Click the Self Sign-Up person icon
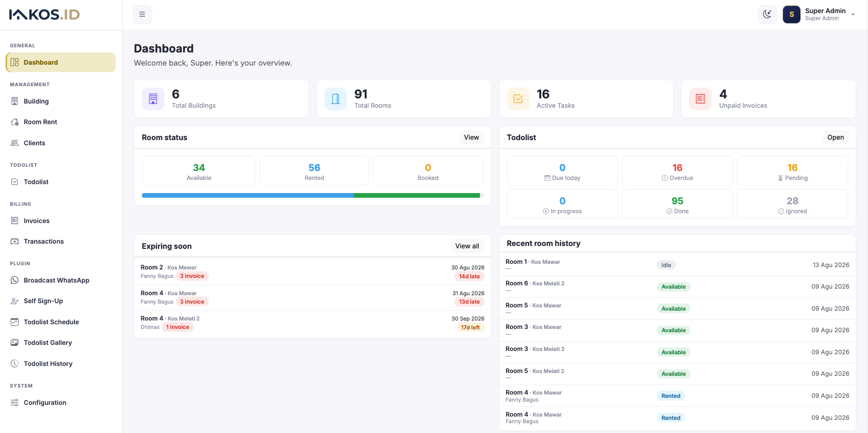The height and width of the screenshot is (433, 868). [x=15, y=301]
